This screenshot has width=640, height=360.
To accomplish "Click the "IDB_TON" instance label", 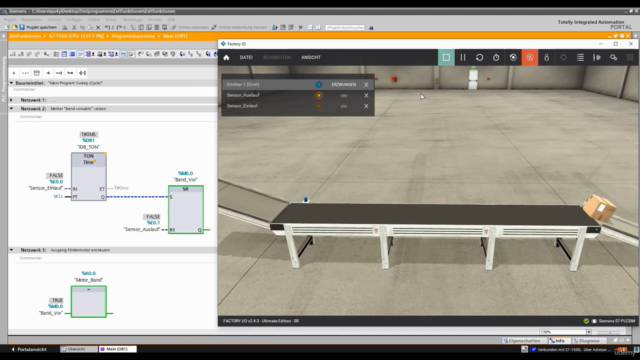I will point(89,147).
